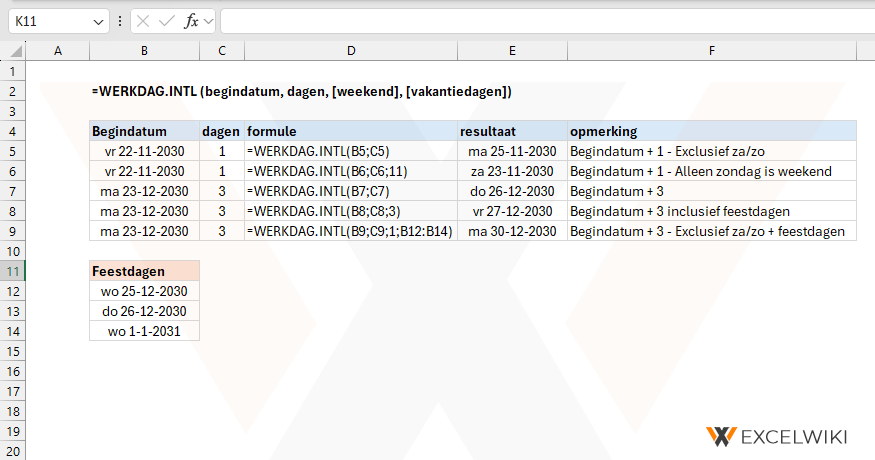Click the Enter checkmark icon in formula bar
Screen dimensions: 875x460
(166, 22)
